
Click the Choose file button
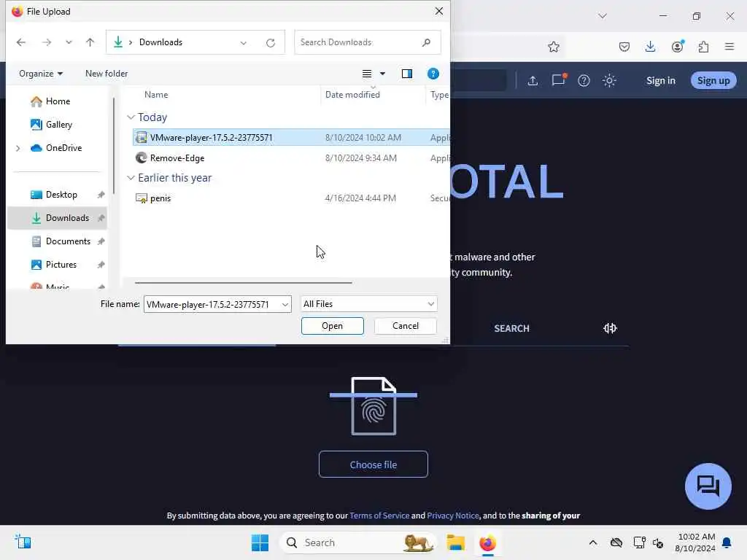373,464
